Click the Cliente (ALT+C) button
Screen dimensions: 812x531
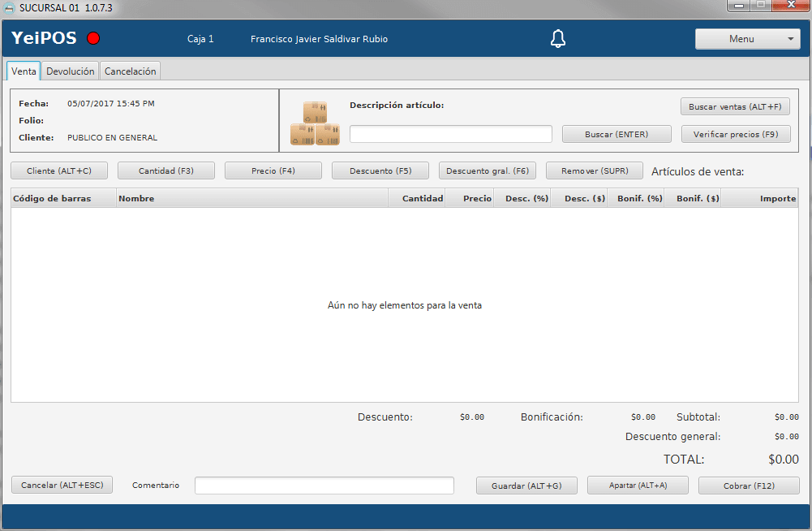pos(59,171)
